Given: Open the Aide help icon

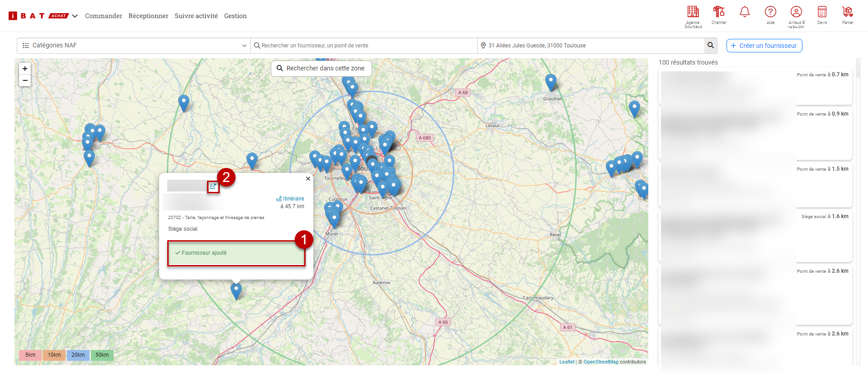Looking at the screenshot, I should 770,12.
